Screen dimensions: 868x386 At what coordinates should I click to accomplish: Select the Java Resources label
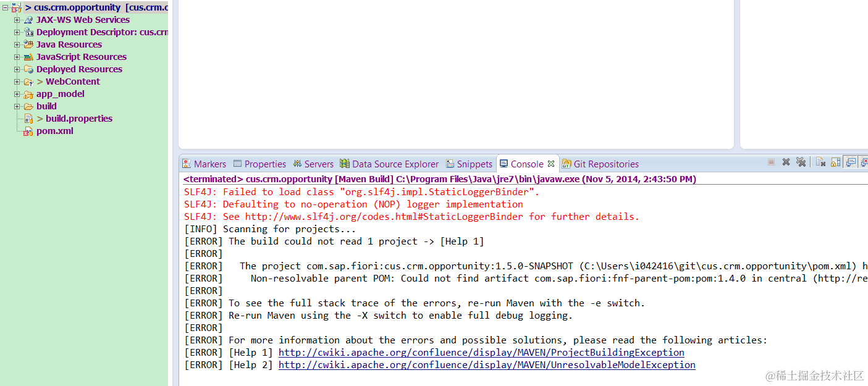69,44
